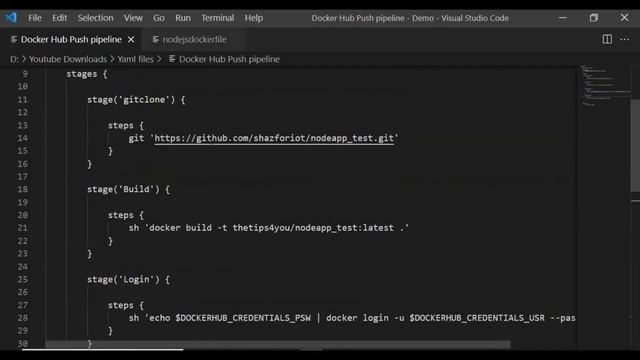Screen dimensions: 640x360
Task: Click the "steps {" text on line 13
Action: point(126,125)
